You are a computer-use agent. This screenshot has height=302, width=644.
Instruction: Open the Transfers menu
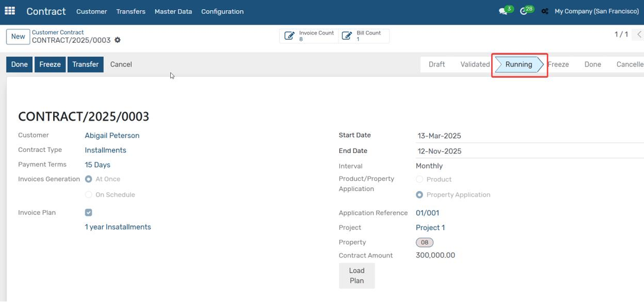coord(131,11)
